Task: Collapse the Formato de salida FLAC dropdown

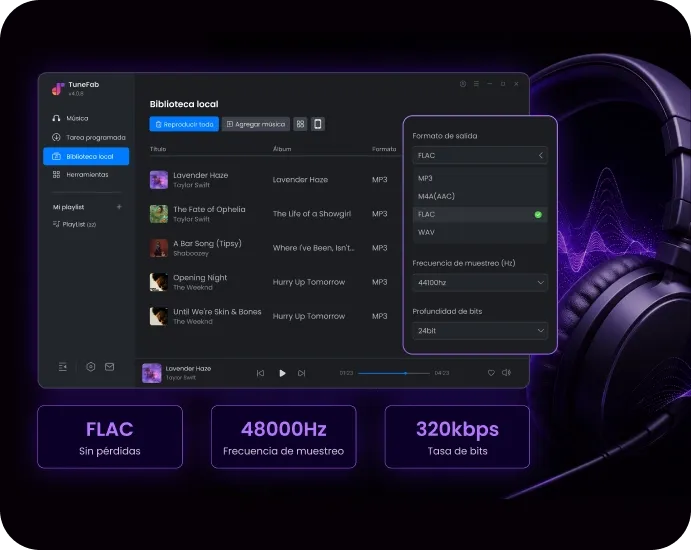Action: pyautogui.click(x=480, y=156)
